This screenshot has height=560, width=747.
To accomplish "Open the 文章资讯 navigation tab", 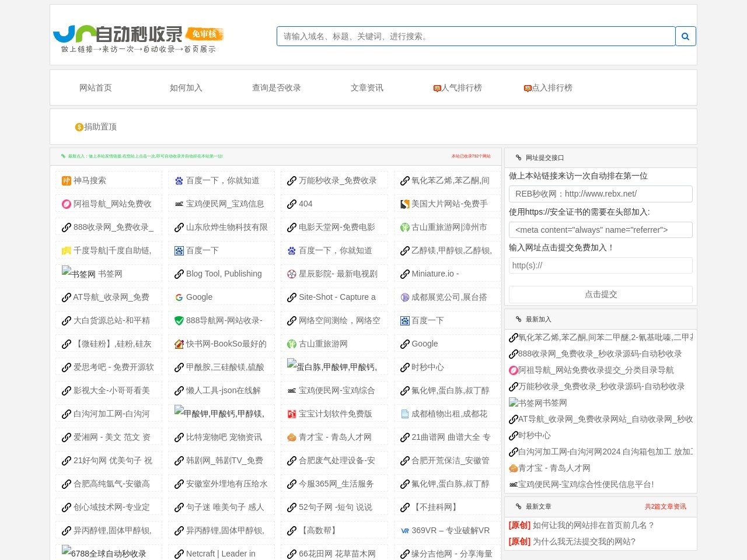I will coord(366,88).
